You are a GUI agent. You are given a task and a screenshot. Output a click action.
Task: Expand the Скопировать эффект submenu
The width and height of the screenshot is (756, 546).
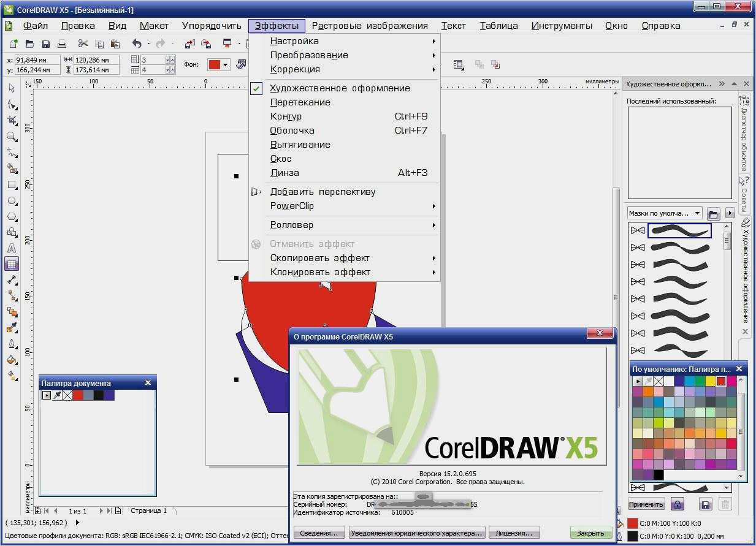click(x=345, y=258)
